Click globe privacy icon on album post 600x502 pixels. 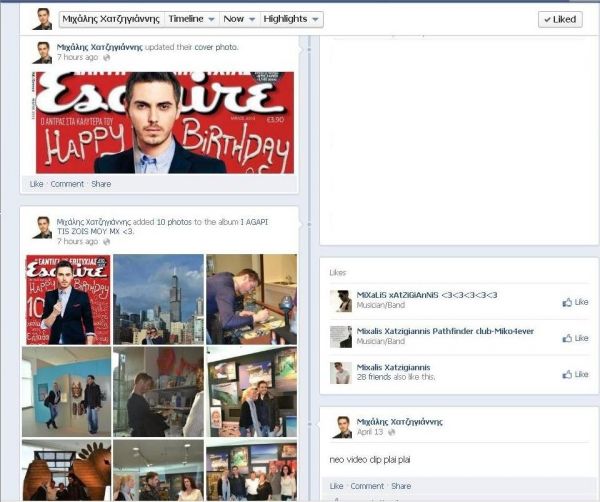pos(107,242)
